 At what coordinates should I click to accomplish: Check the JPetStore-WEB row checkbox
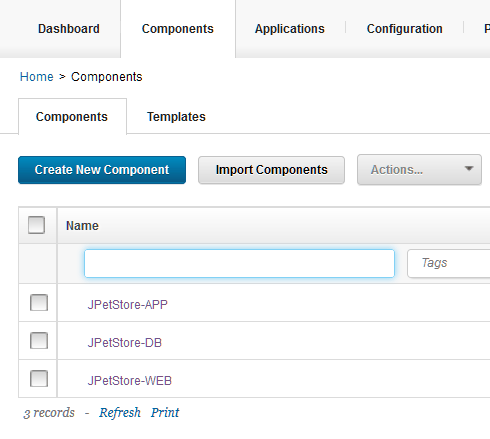(39, 379)
